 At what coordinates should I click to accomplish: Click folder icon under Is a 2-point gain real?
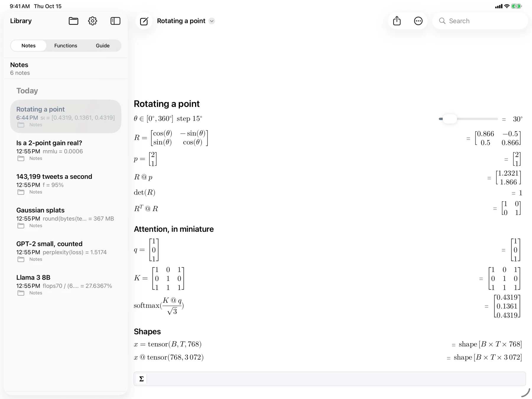[21, 158]
